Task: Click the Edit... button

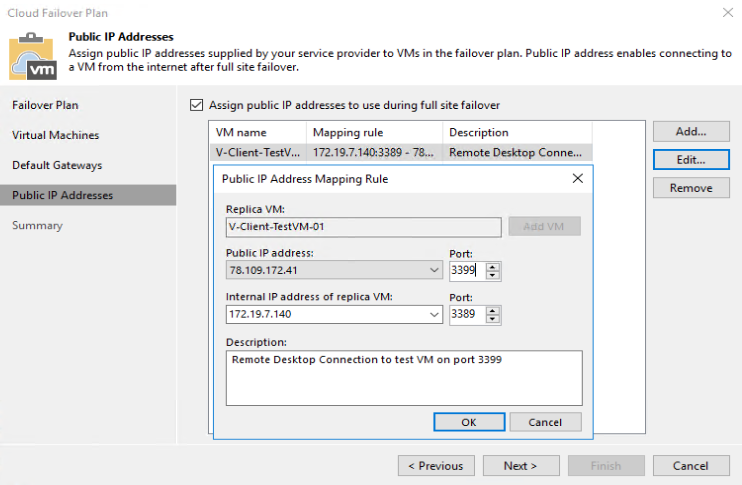Action: point(691,159)
